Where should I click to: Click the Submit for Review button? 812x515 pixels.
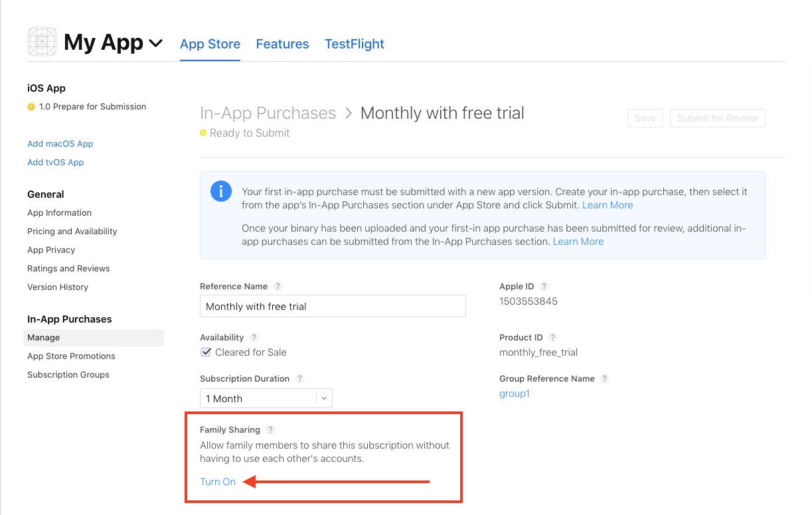717,118
